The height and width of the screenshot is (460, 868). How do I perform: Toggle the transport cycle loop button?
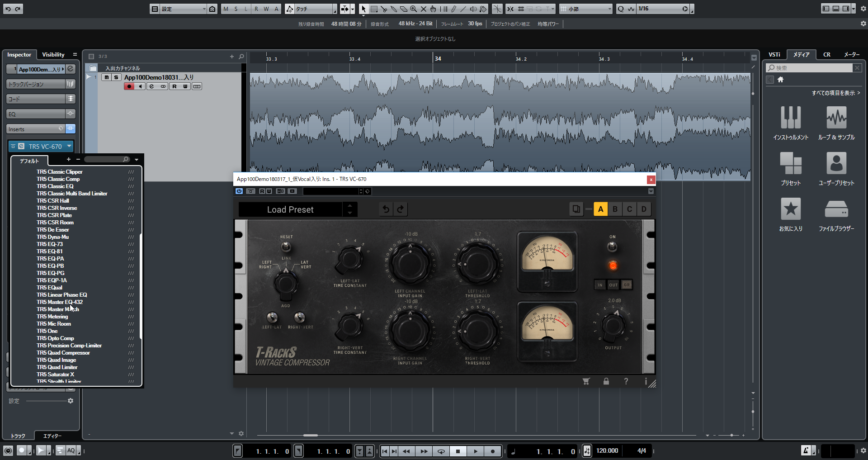[441, 451]
